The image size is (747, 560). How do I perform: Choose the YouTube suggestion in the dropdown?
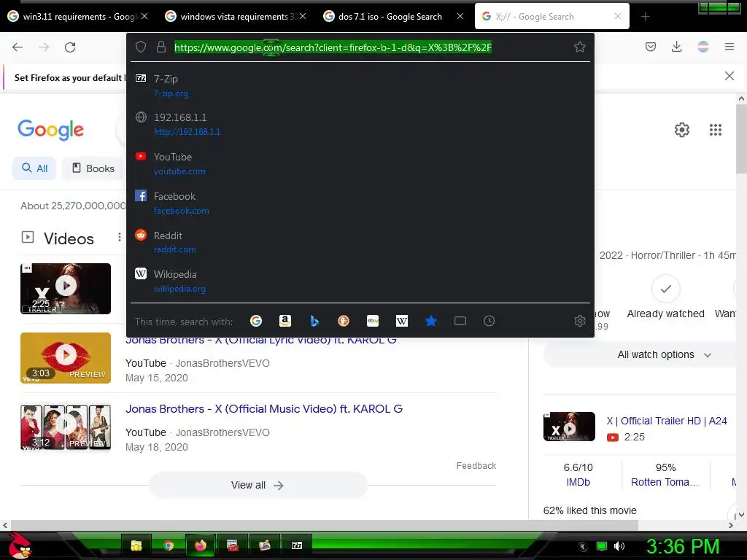point(360,164)
